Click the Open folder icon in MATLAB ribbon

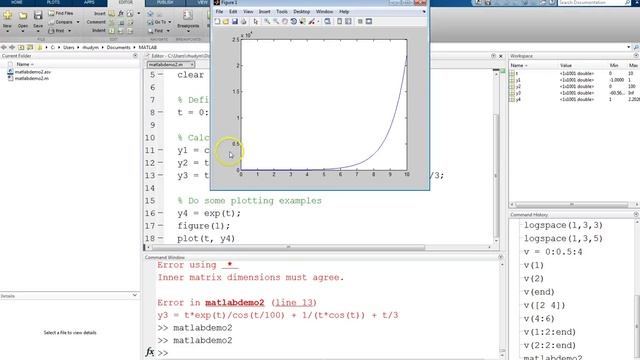click(x=23, y=16)
